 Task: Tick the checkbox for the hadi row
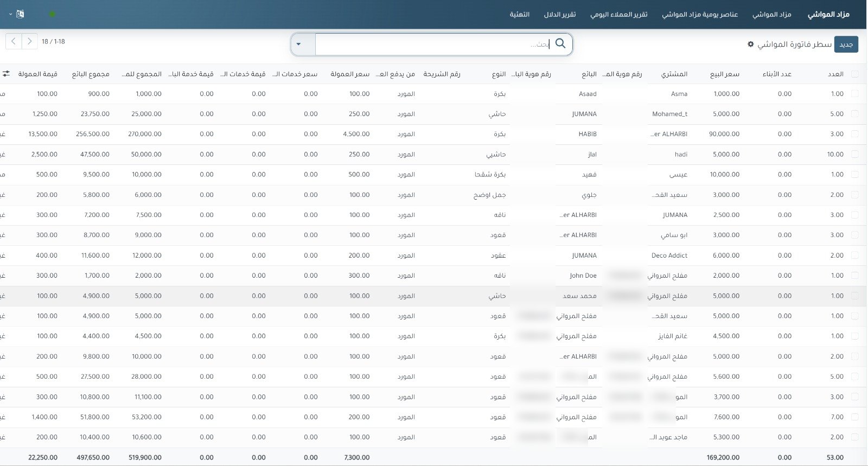pos(855,155)
